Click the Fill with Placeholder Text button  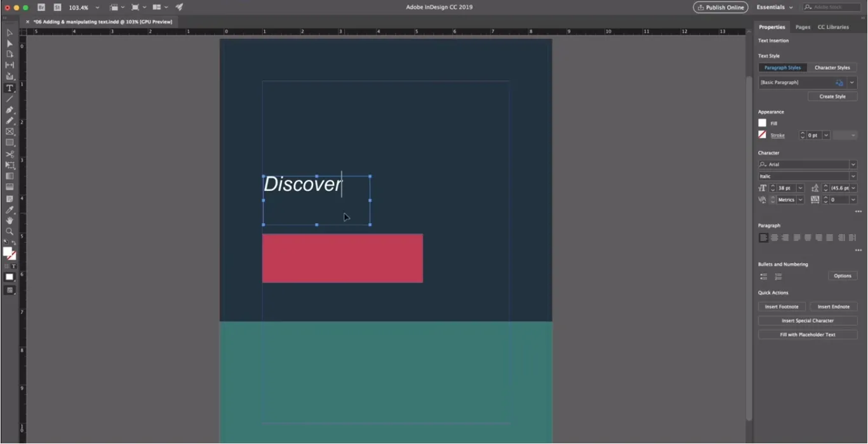pos(808,335)
